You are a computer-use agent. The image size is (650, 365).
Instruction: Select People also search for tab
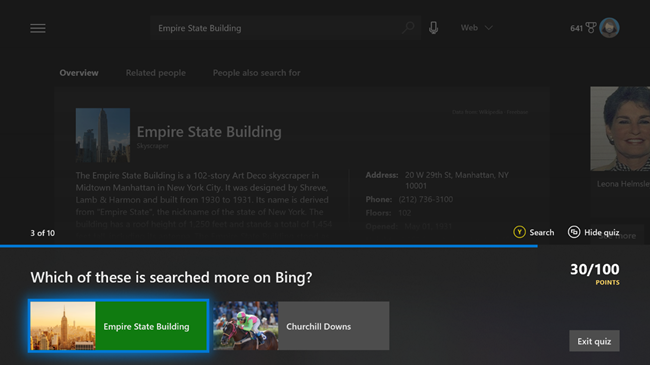tap(257, 73)
